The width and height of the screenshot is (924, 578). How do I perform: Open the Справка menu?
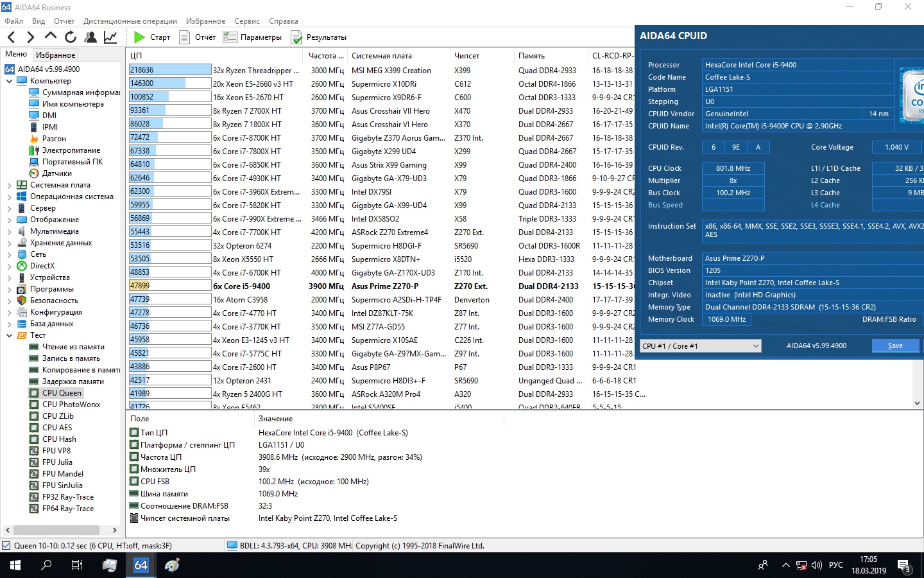[x=284, y=21]
